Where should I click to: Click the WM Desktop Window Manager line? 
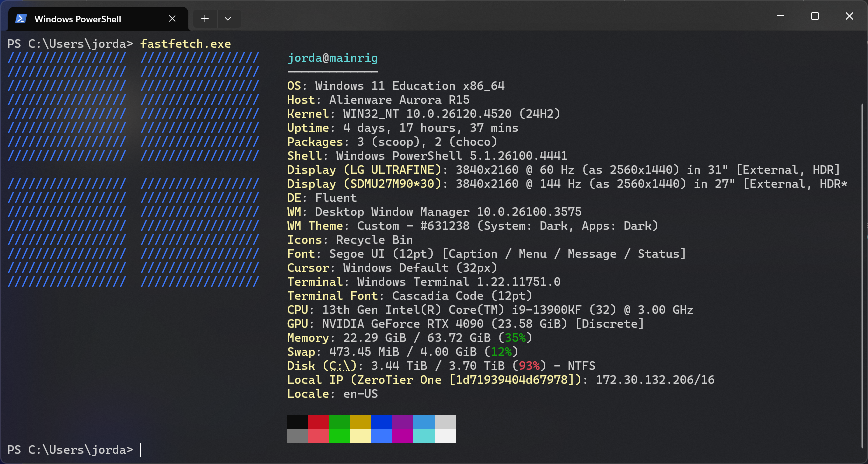(x=435, y=212)
